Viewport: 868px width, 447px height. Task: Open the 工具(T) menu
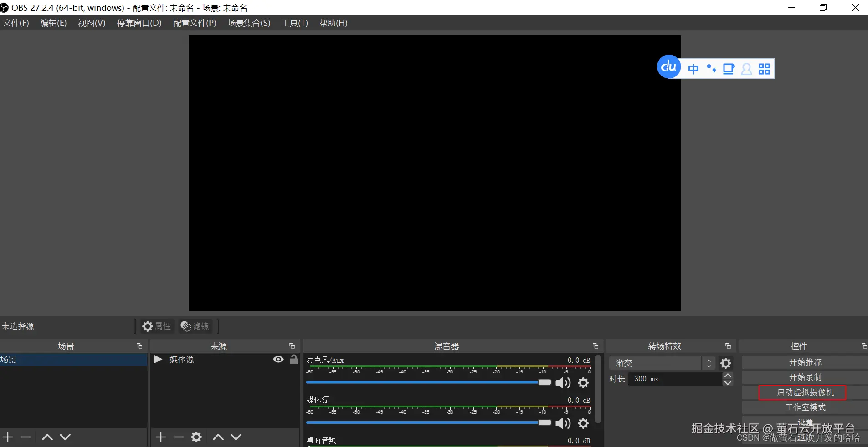pos(295,23)
